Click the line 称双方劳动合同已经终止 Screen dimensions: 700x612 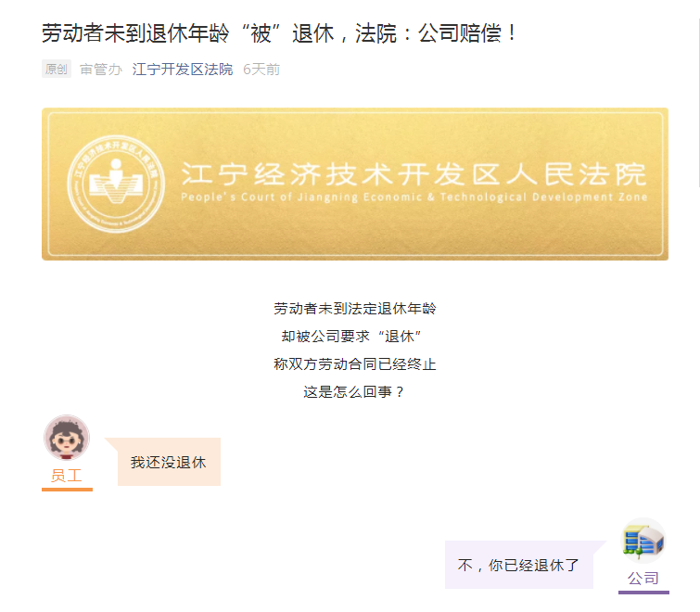point(355,363)
